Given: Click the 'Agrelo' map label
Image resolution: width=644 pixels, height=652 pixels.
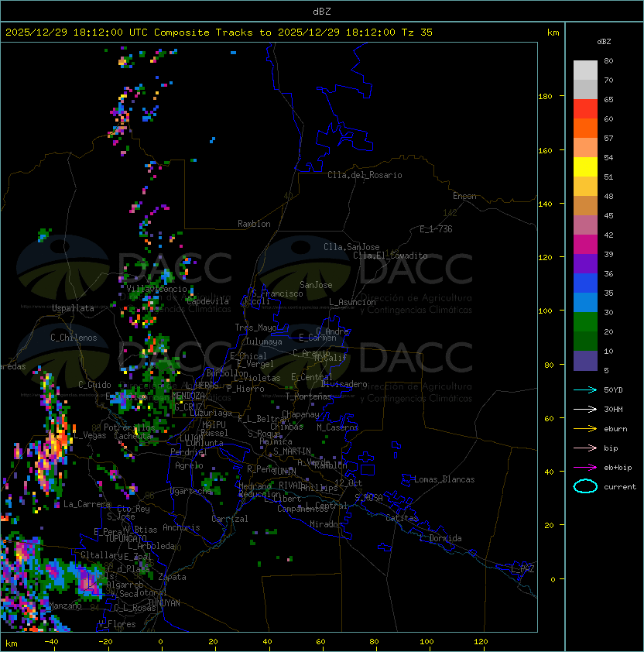Looking at the screenshot, I should tap(189, 465).
